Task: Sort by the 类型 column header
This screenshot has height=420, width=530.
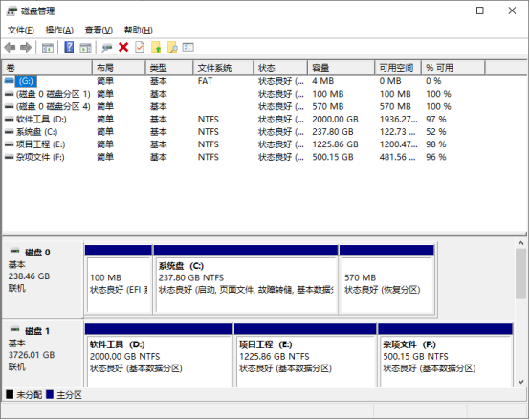Action: [x=169, y=68]
